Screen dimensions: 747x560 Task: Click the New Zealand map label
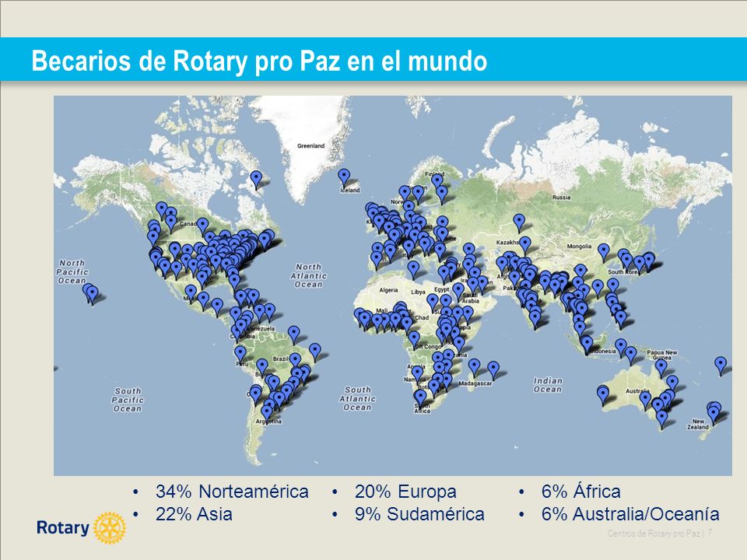coord(697,425)
